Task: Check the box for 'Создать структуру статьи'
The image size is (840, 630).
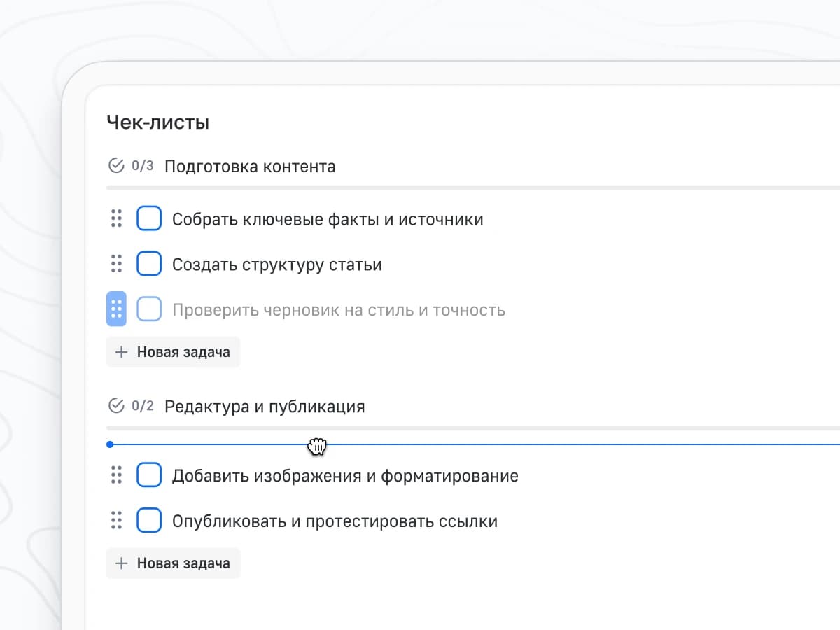Action: (149, 264)
